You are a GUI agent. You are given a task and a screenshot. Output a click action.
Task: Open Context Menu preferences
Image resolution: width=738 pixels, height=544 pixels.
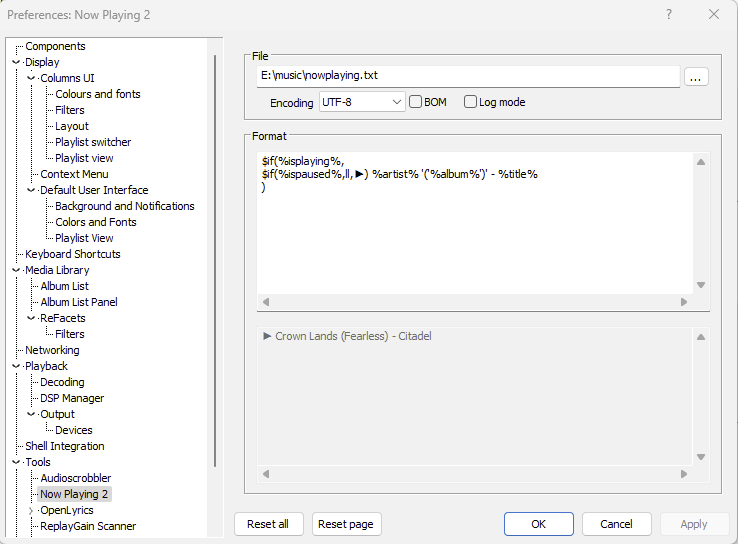[x=74, y=174]
